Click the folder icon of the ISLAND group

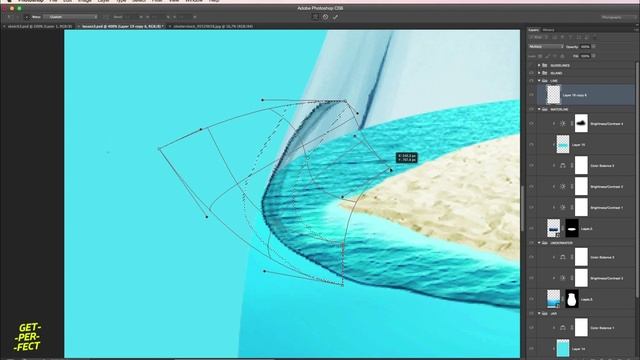pos(544,73)
